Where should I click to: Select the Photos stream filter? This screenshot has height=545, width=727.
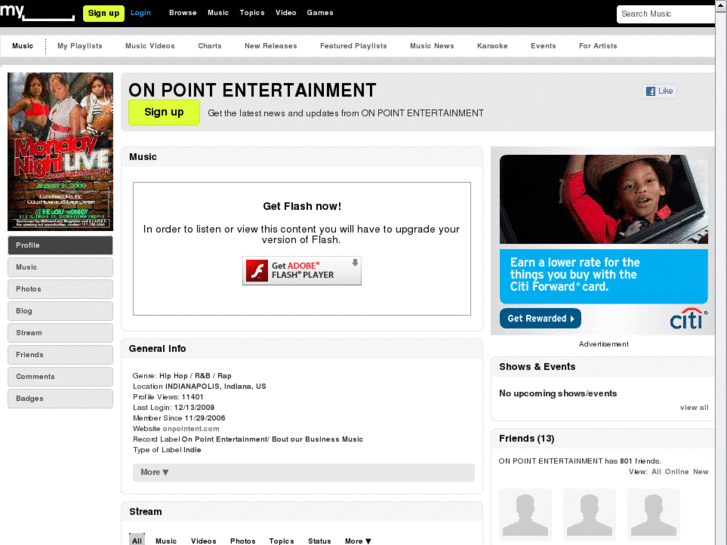[x=243, y=541]
